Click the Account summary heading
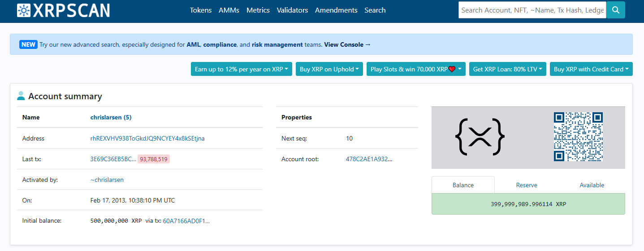This screenshot has height=251, width=644. point(65,96)
